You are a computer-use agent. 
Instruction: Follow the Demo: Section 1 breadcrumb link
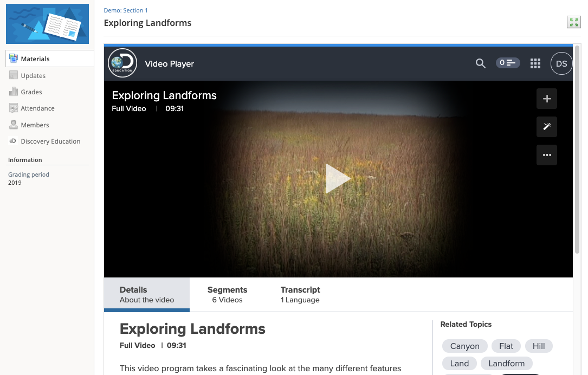point(126,10)
